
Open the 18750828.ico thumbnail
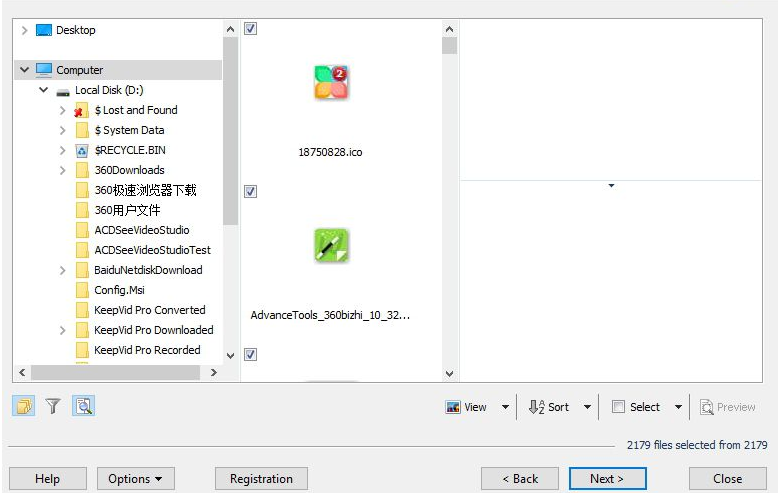coord(331,82)
